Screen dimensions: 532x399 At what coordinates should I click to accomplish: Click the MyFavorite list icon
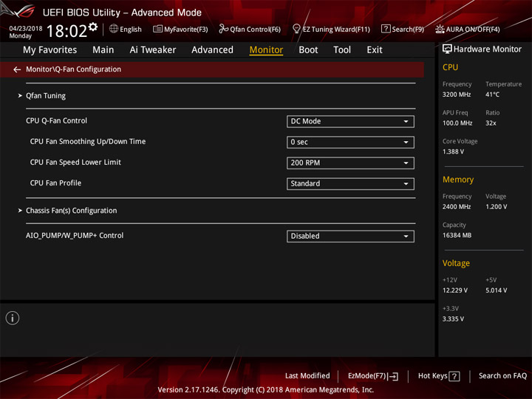157,29
